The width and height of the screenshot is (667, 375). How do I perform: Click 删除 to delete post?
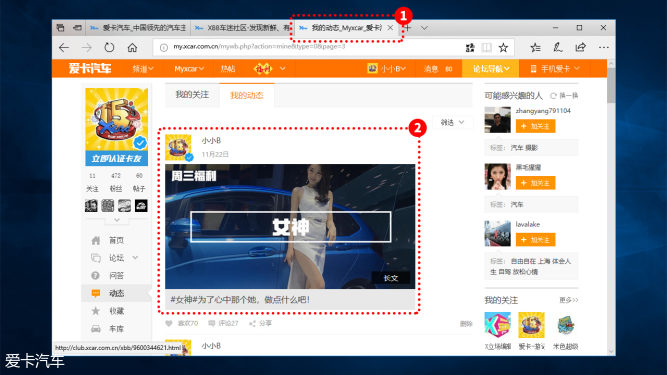click(466, 324)
